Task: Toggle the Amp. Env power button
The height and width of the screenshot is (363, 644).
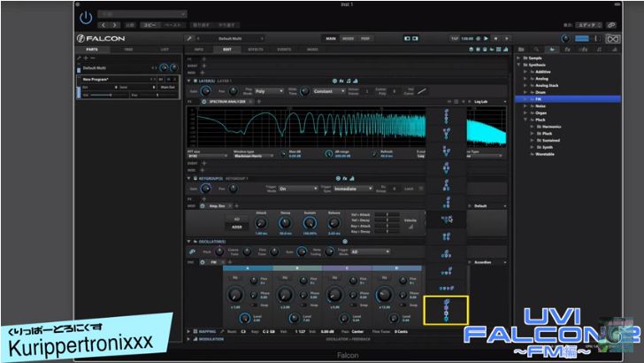Action: [x=202, y=205]
